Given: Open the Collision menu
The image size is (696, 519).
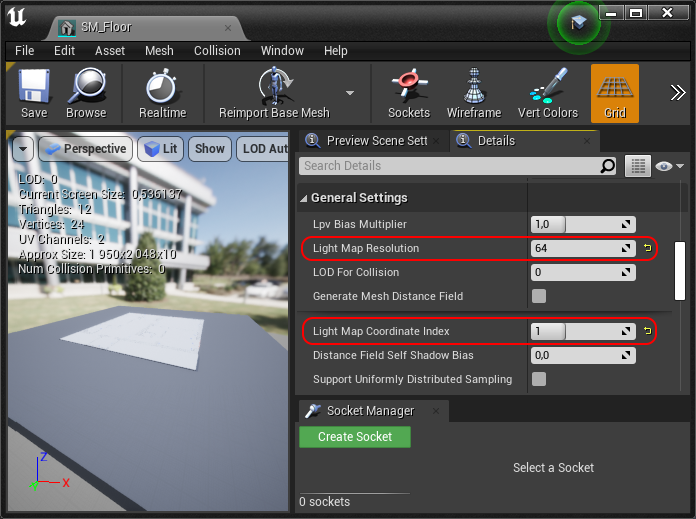Looking at the screenshot, I should (x=217, y=50).
